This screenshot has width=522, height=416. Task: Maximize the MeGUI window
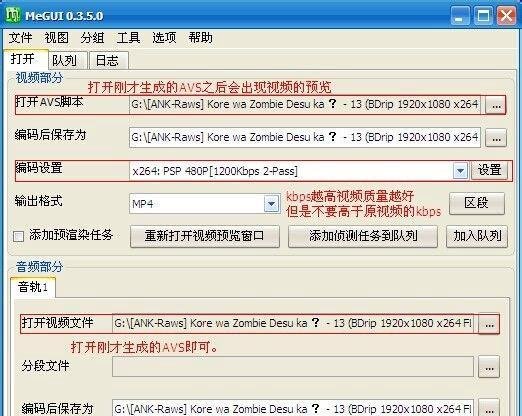(483, 16)
